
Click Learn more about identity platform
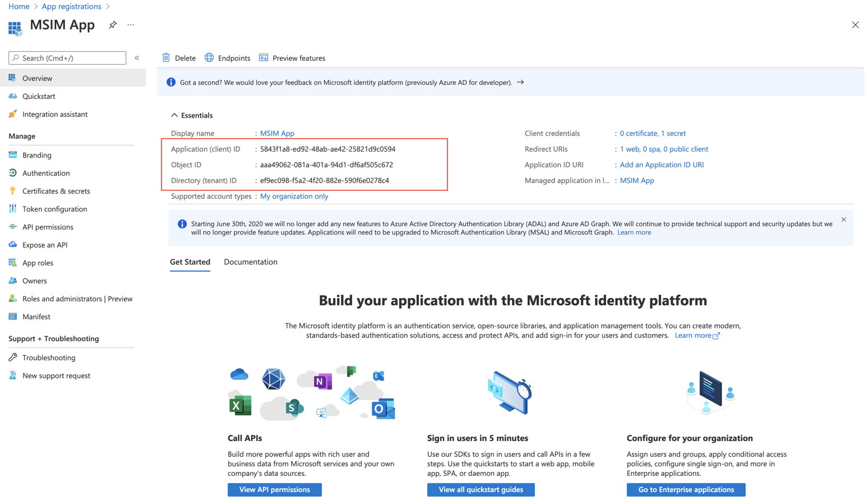(697, 335)
